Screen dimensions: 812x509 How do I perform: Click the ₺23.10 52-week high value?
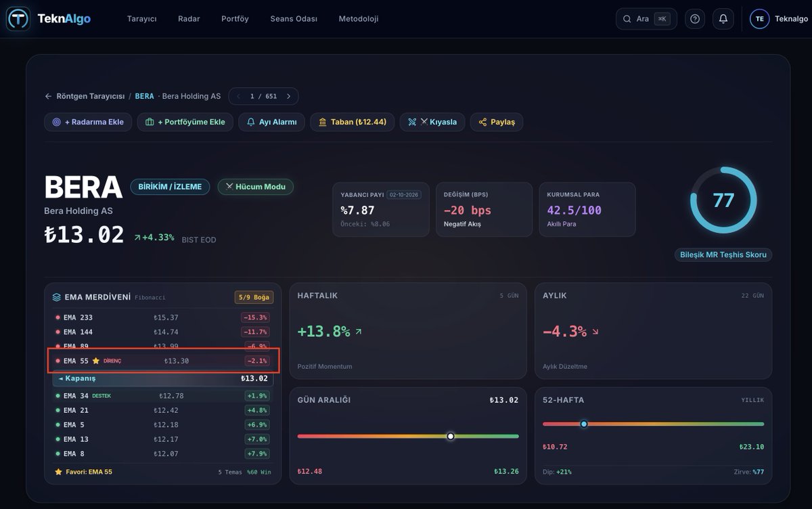[751, 447]
